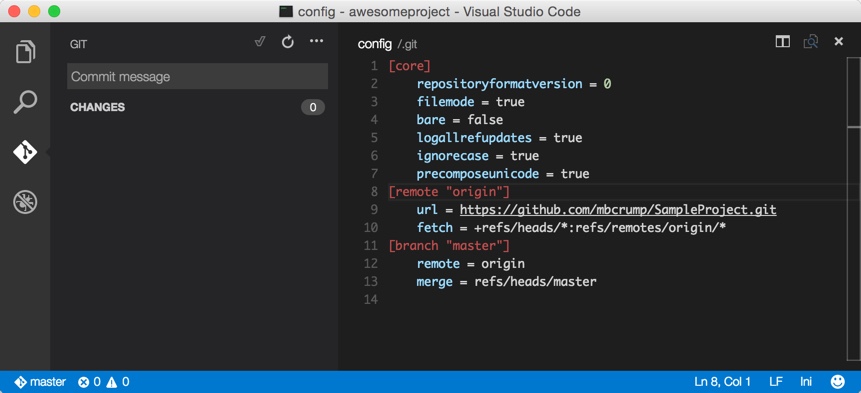Send feedback with the smiley icon
The width and height of the screenshot is (861, 393).
(x=838, y=381)
